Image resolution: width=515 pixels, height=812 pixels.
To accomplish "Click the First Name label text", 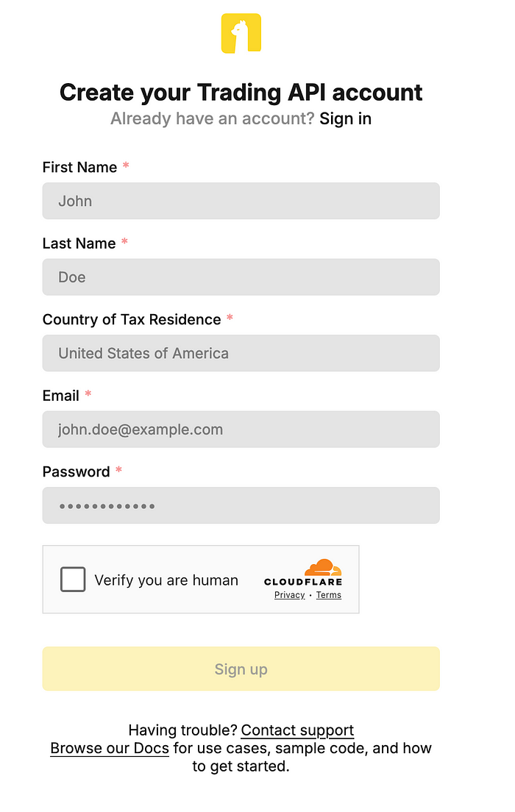I will [x=79, y=168].
